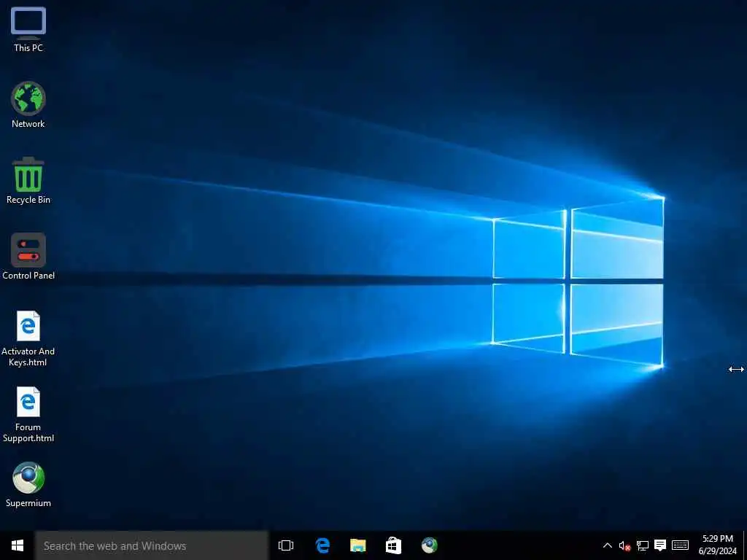Image resolution: width=747 pixels, height=560 pixels.
Task: Click the Search the web and Windows box
Action: [152, 545]
